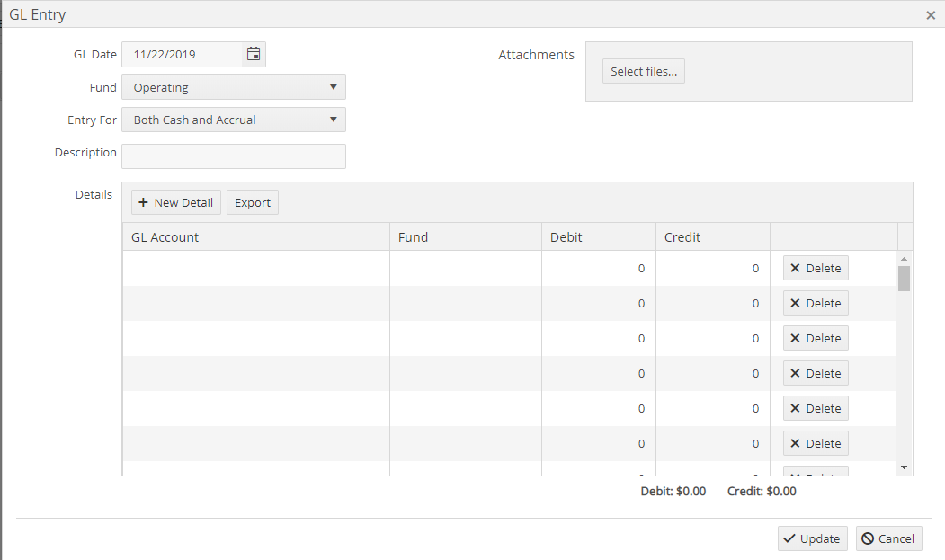Close the GL Entry dialog with X

pos(931,15)
